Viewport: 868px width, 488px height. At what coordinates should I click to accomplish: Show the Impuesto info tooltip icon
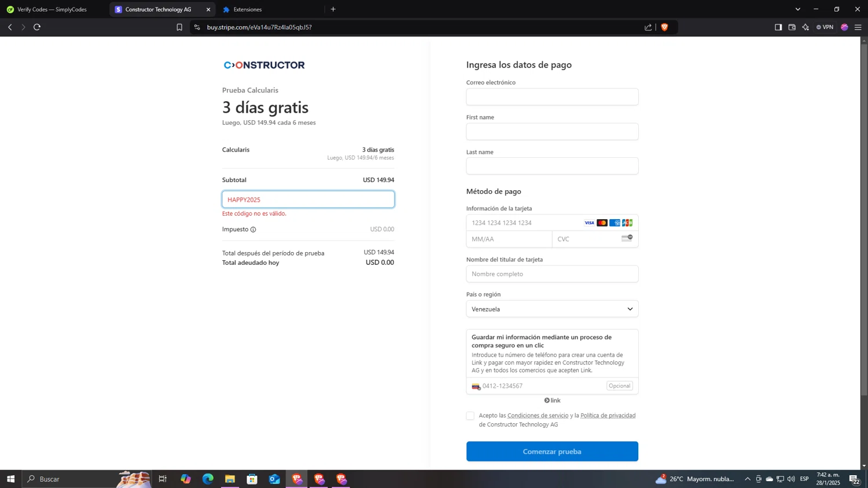click(253, 230)
